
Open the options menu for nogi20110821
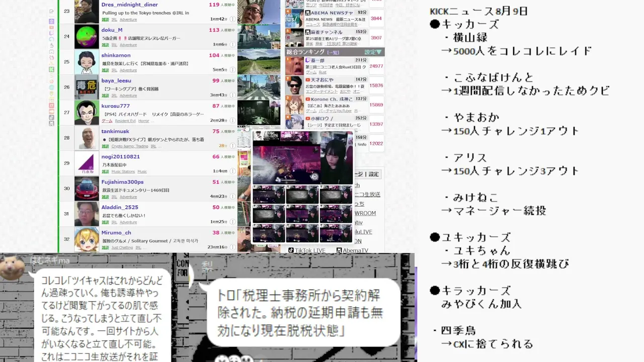click(x=232, y=171)
